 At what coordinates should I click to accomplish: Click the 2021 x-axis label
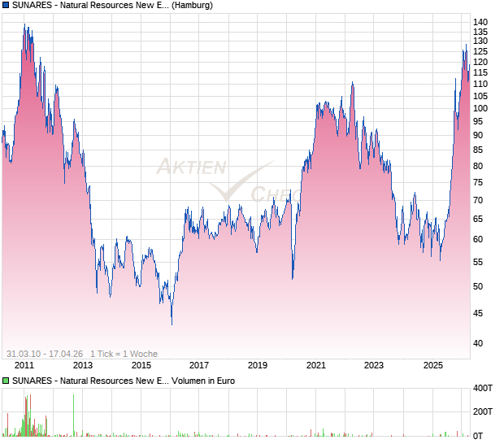coord(316,365)
